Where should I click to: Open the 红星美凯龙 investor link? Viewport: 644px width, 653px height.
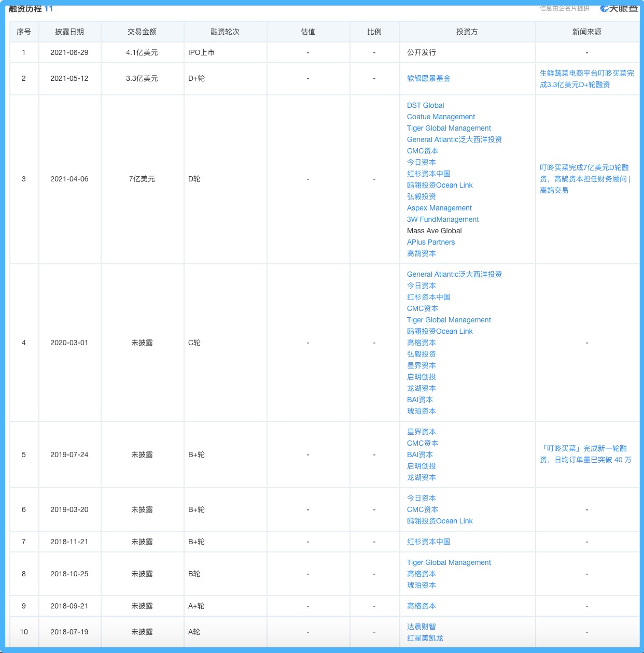pyautogui.click(x=425, y=638)
